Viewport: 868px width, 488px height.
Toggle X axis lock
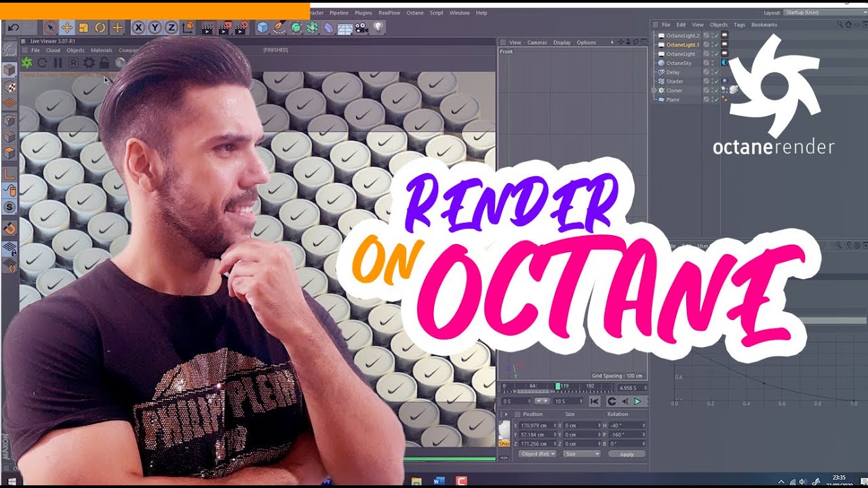coord(138,28)
